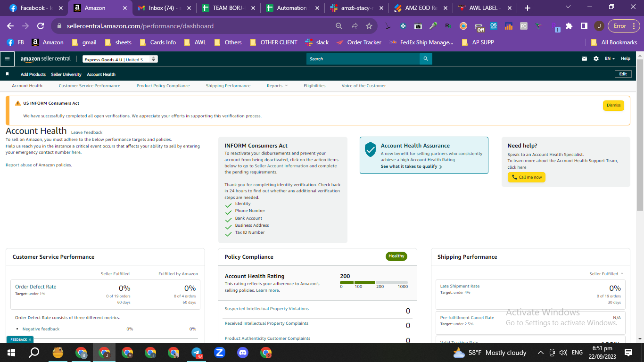Open the Seller Central hamburger menu
Screen dimensions: 644x362
pyautogui.click(x=7, y=59)
